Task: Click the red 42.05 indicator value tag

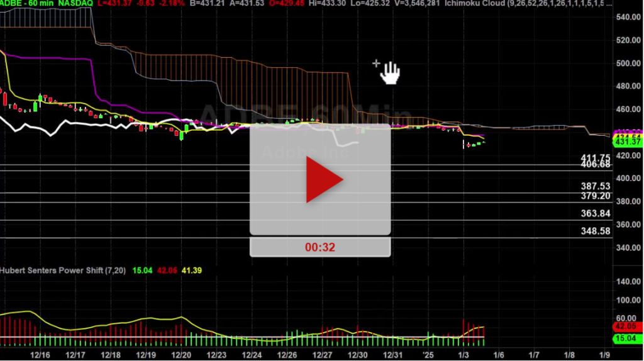Action: point(628,327)
